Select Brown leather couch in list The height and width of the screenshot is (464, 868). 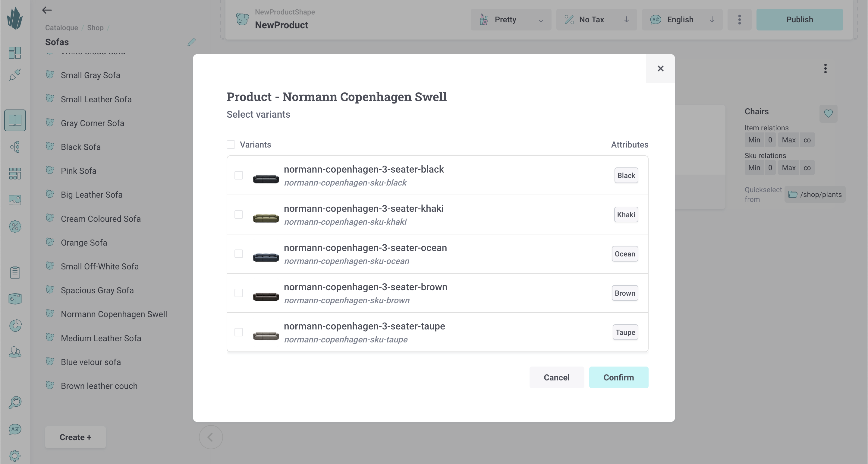pyautogui.click(x=99, y=386)
